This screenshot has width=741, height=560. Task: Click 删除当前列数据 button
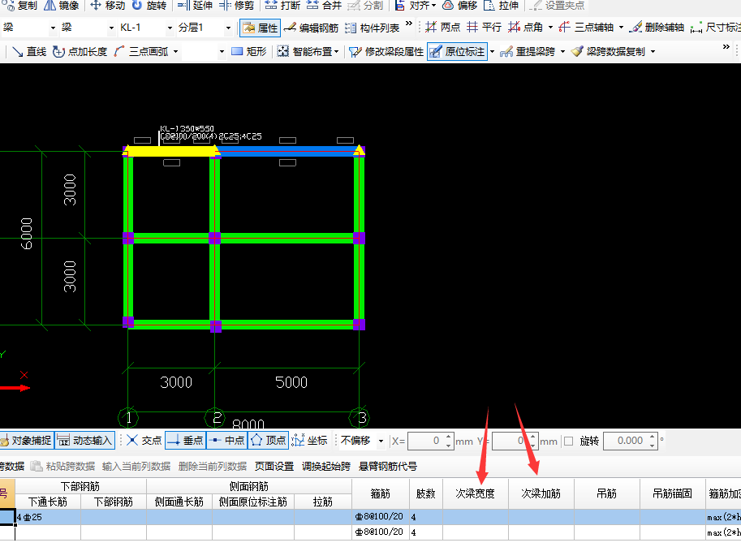213,467
